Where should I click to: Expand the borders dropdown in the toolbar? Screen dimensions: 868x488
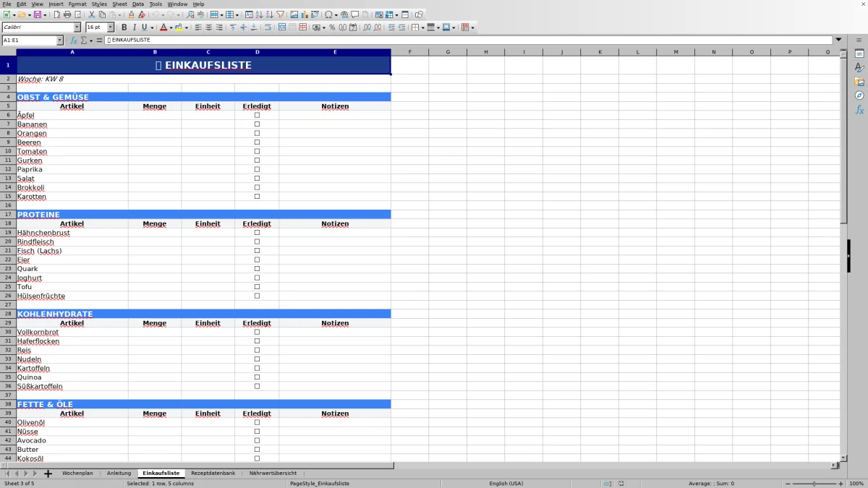pos(422,27)
